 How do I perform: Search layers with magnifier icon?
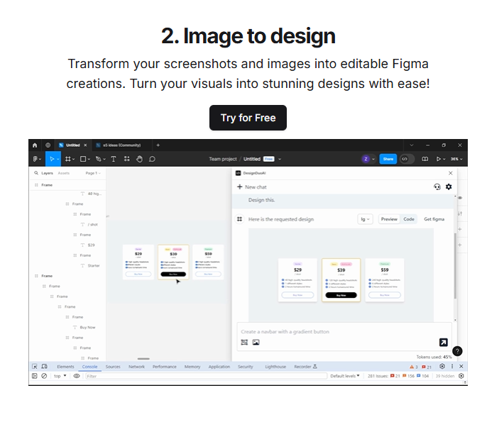(36, 173)
